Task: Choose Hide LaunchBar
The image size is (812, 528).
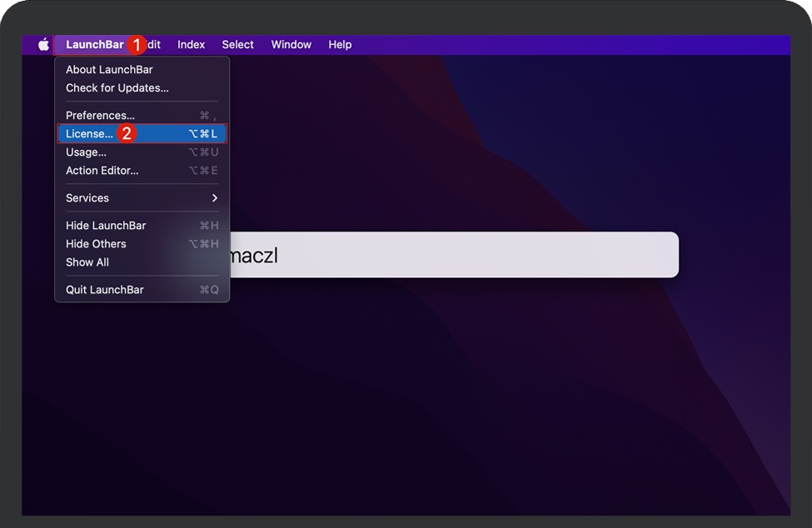Action: [x=106, y=226]
